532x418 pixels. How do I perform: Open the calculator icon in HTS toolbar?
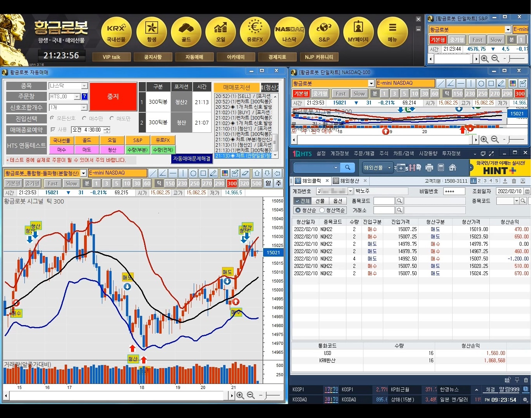pos(441,168)
